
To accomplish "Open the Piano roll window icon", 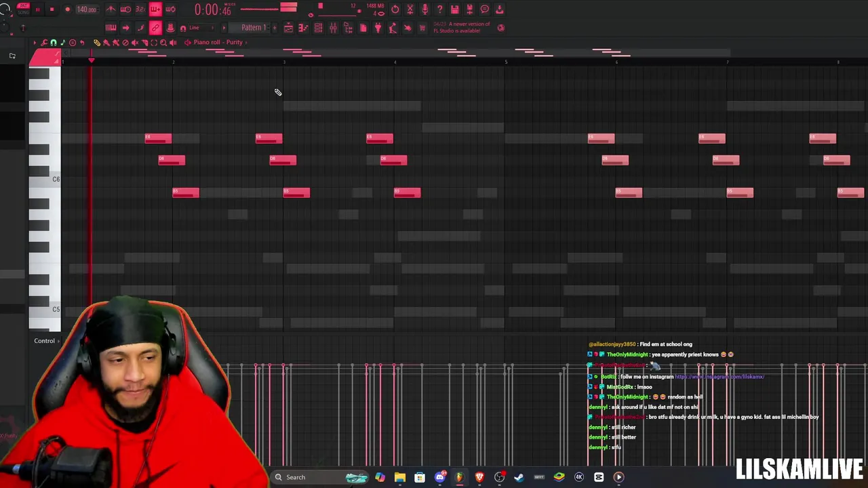I will [303, 28].
